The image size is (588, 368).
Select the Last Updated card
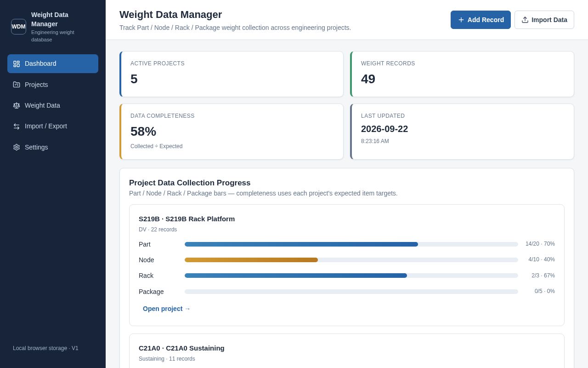[x=462, y=132]
